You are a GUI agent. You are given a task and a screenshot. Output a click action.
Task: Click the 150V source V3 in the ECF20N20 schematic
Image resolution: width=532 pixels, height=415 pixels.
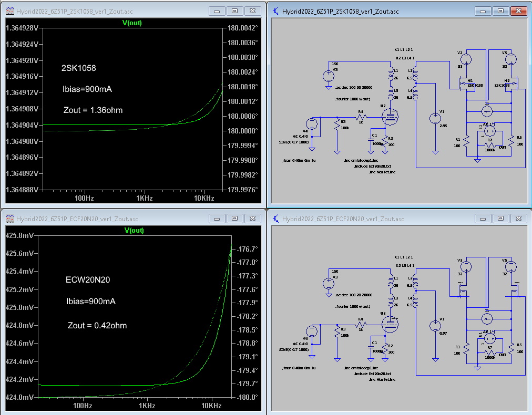328,284
